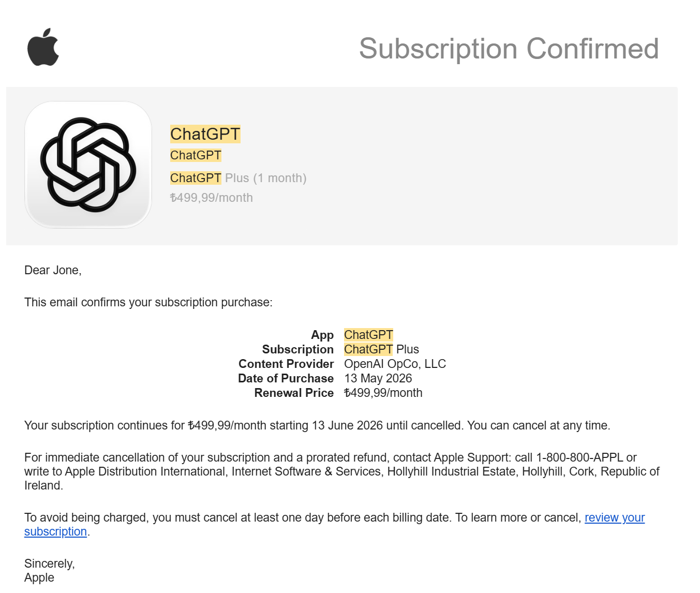The width and height of the screenshot is (700, 593).
Task: Click the ChatGPT developer name below title
Action: tap(196, 155)
